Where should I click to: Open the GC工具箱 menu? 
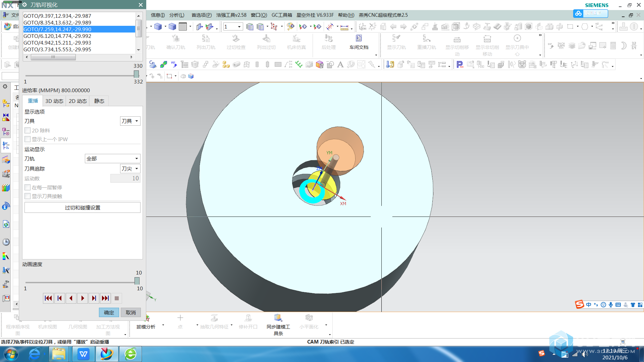pyautogui.click(x=282, y=15)
